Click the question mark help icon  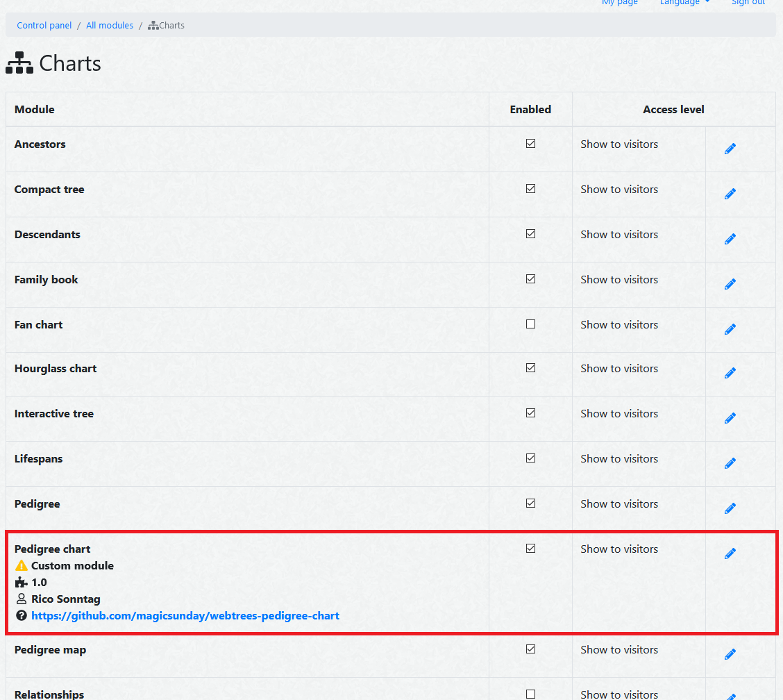click(x=22, y=615)
